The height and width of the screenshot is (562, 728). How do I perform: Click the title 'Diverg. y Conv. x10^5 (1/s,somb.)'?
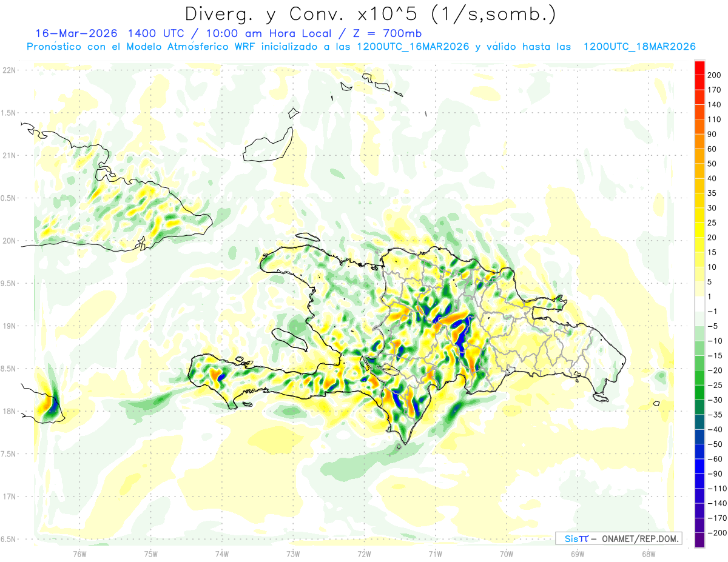tap(369, 14)
